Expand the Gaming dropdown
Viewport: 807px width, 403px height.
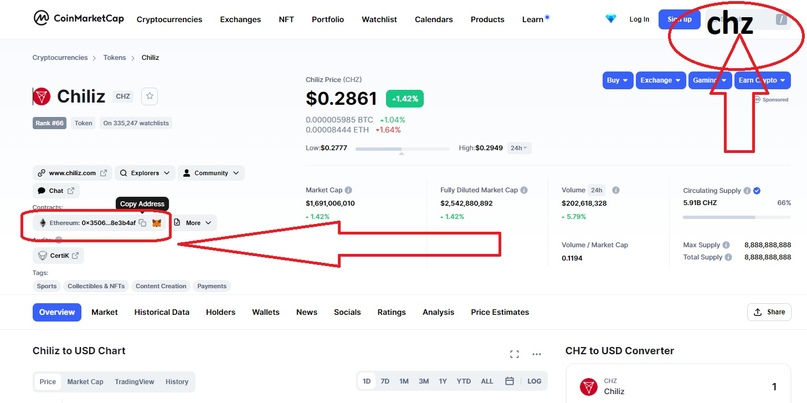pyautogui.click(x=710, y=80)
